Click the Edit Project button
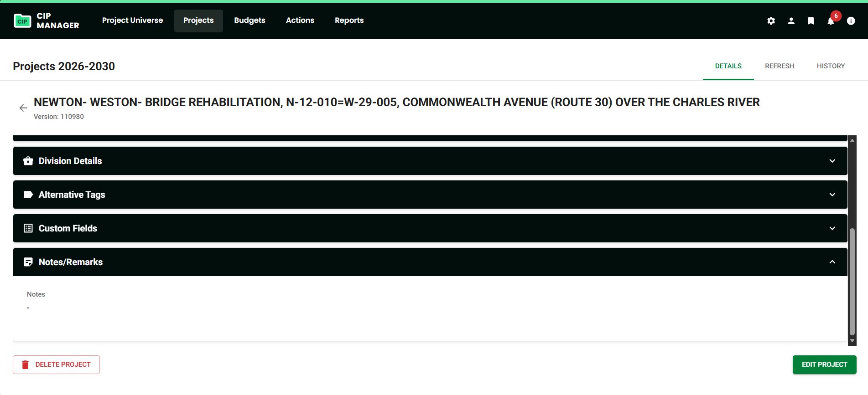The width and height of the screenshot is (868, 395). (x=824, y=364)
